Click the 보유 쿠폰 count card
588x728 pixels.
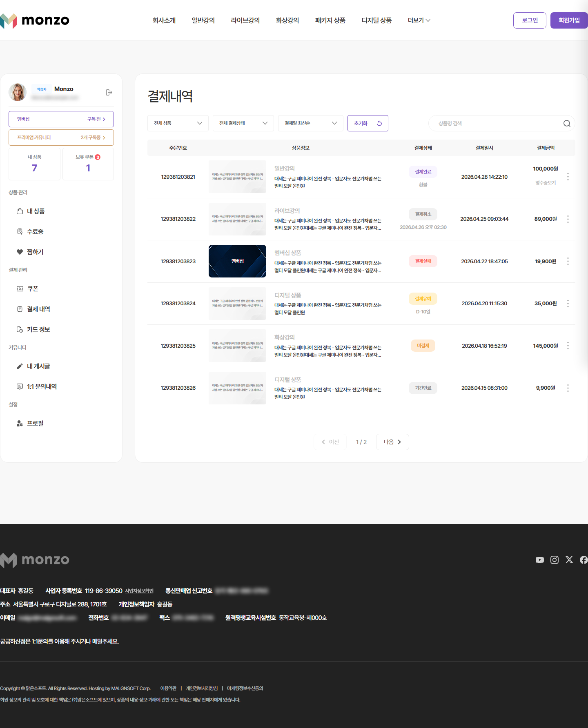click(x=88, y=164)
